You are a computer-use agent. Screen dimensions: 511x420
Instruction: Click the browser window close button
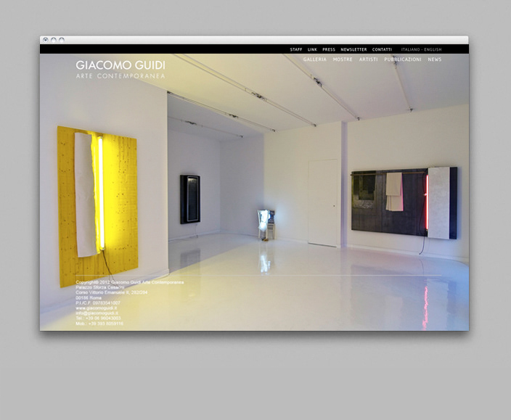45,40
